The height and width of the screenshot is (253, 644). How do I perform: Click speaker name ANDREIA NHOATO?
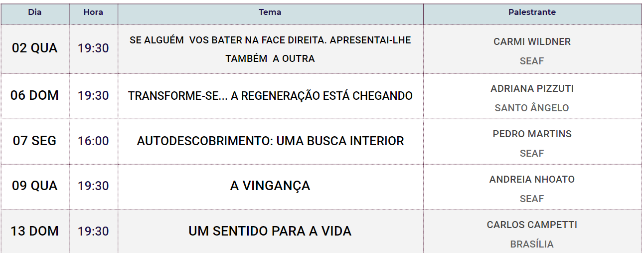point(532,179)
